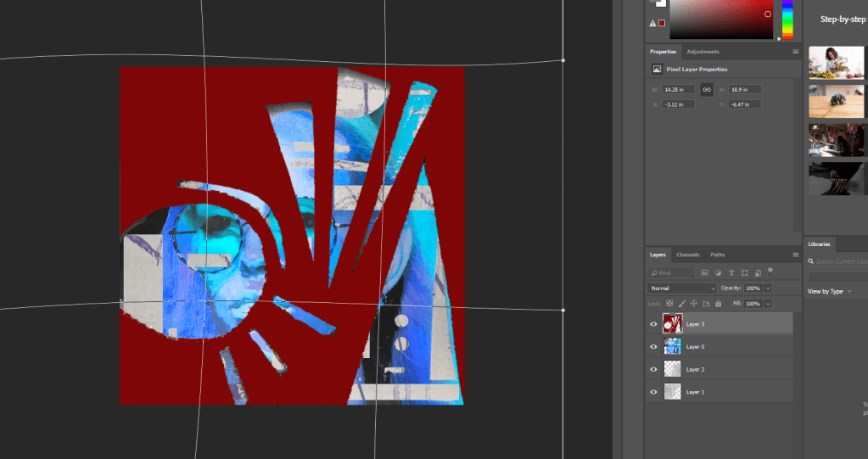Image resolution: width=868 pixels, height=459 pixels.
Task: Click the lock transparent pixels icon
Action: [x=669, y=303]
